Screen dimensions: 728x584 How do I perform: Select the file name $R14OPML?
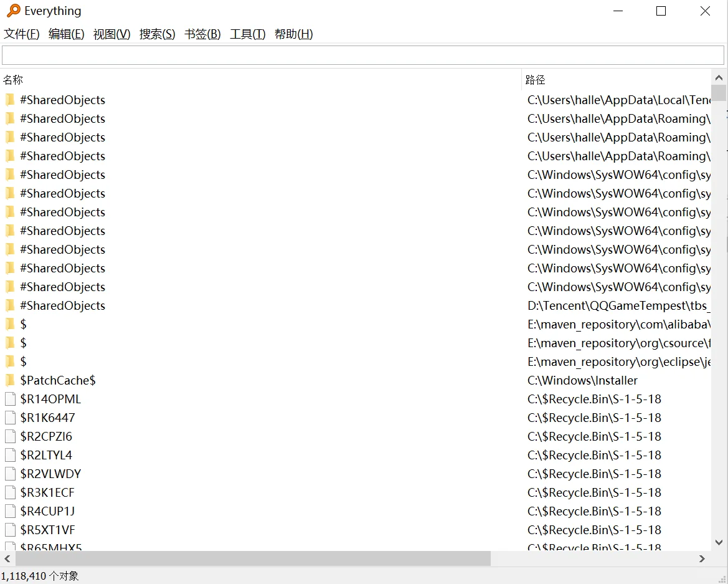[x=50, y=399]
